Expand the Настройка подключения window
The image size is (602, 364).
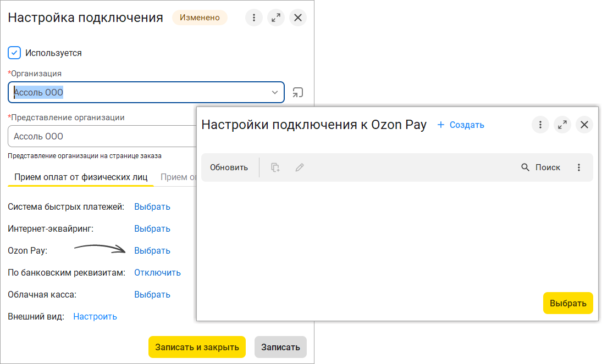coord(275,18)
